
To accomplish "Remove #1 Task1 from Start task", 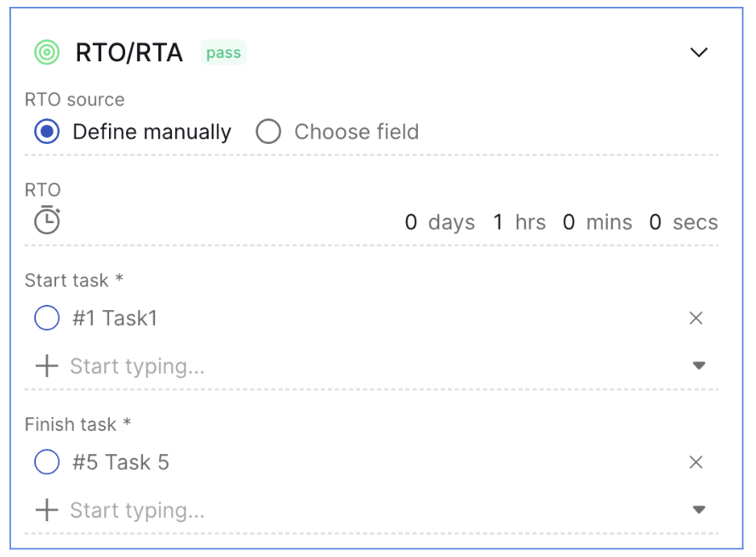I will 696,319.
